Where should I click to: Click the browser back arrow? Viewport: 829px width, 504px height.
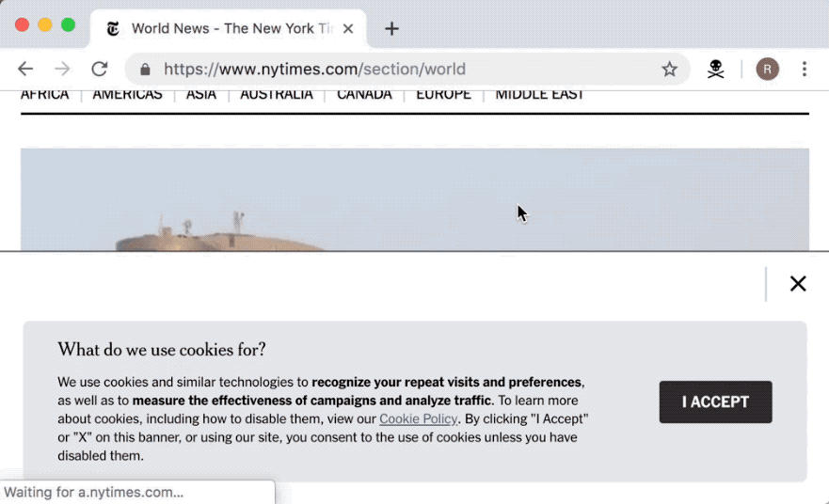point(25,69)
